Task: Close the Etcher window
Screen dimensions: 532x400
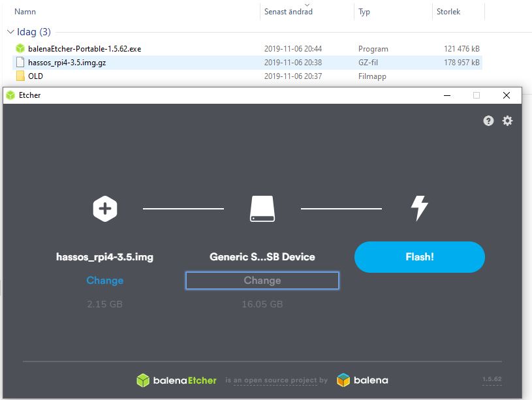Action: point(506,95)
